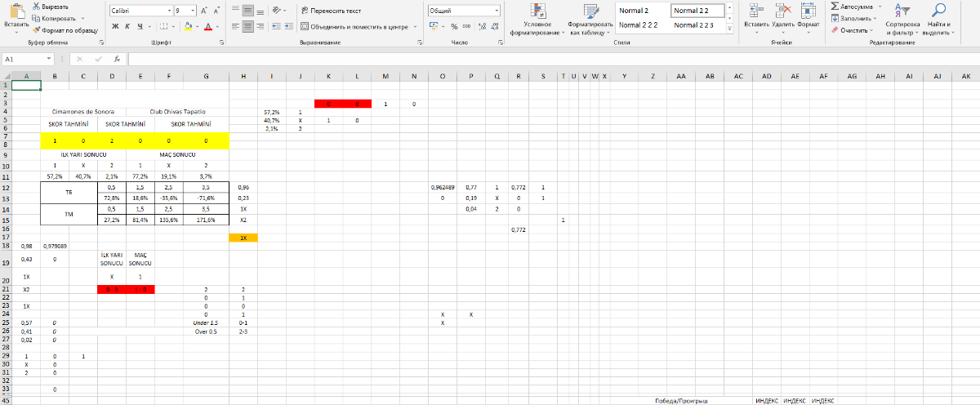The width and height of the screenshot is (980, 405).
Task: Click the Insert Function fx icon
Action: pos(117,59)
